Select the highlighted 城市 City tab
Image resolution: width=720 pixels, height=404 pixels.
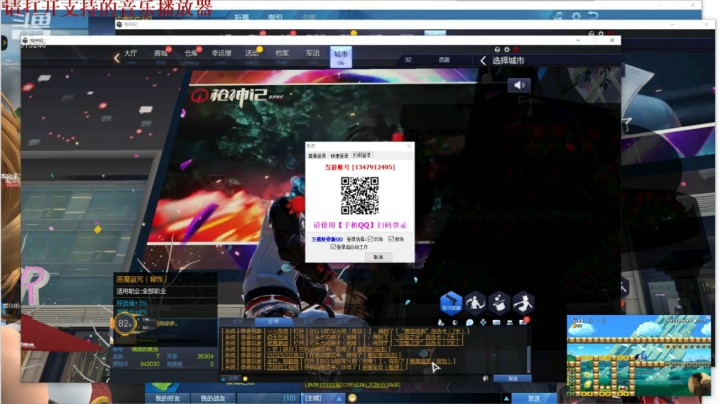tap(341, 57)
